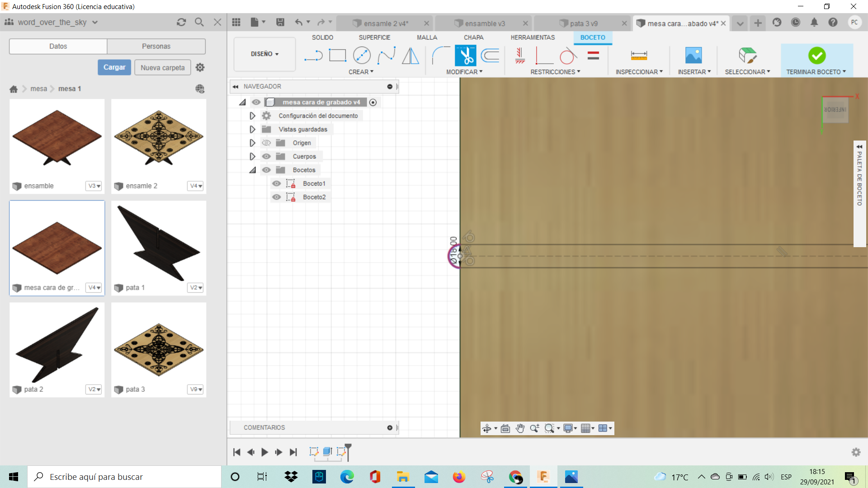Click Nueva carpeta button
868x488 pixels.
pyautogui.click(x=162, y=67)
